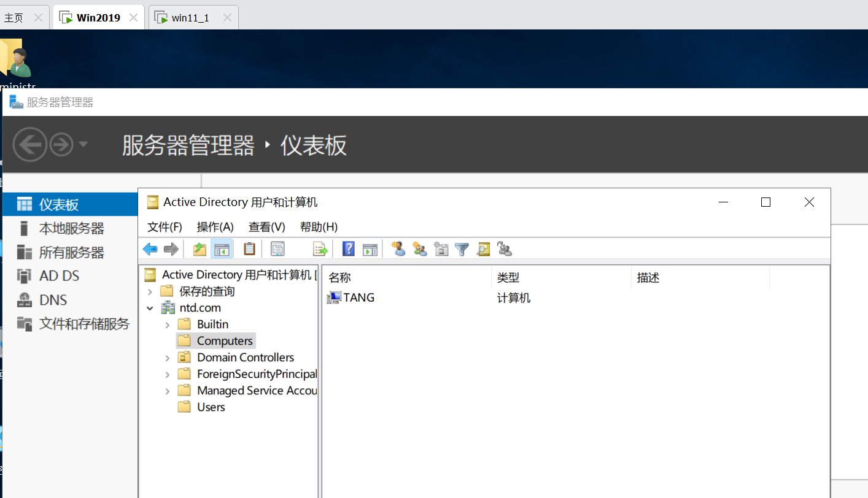Click the Find objects magnifier icon

pos(483,249)
